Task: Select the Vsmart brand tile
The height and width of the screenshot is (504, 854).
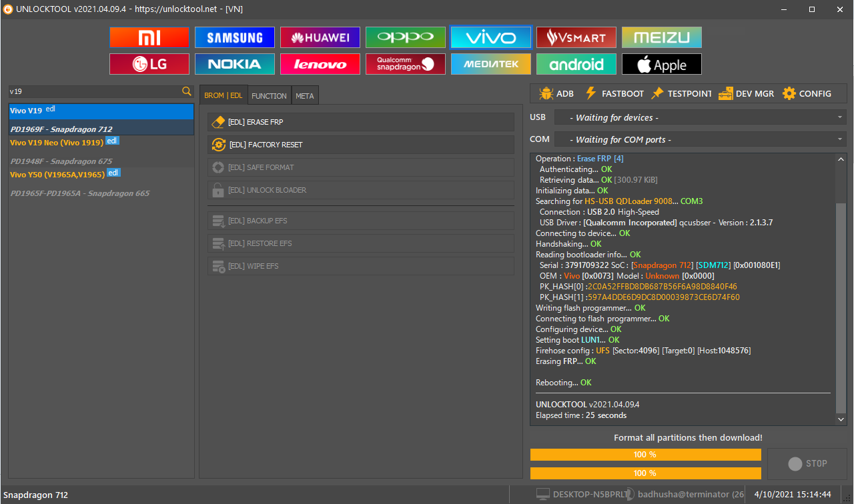Action: pyautogui.click(x=576, y=37)
